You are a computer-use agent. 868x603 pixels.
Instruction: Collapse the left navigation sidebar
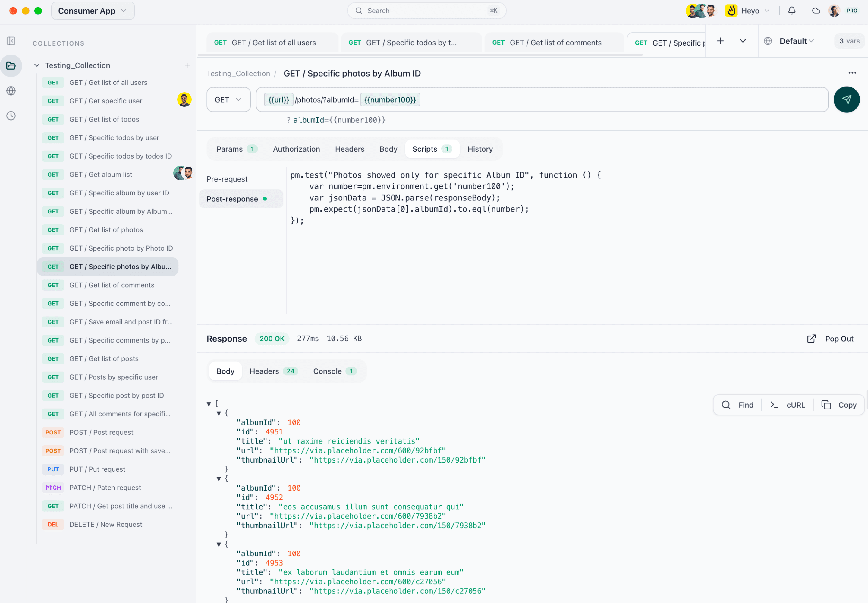[11, 41]
